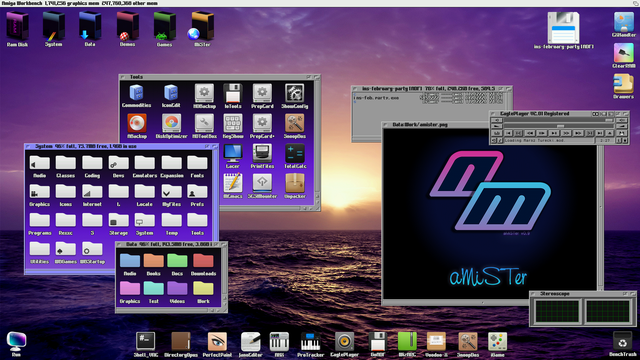The image size is (640, 360).
Task: Click the Eject button in EaglePlayer
Action: point(610,133)
